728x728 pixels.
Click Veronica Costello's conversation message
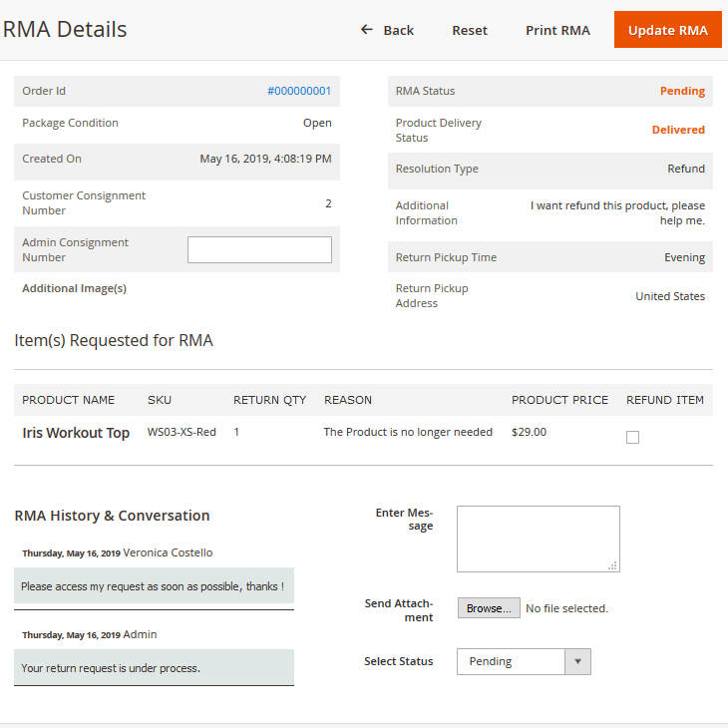click(153, 586)
